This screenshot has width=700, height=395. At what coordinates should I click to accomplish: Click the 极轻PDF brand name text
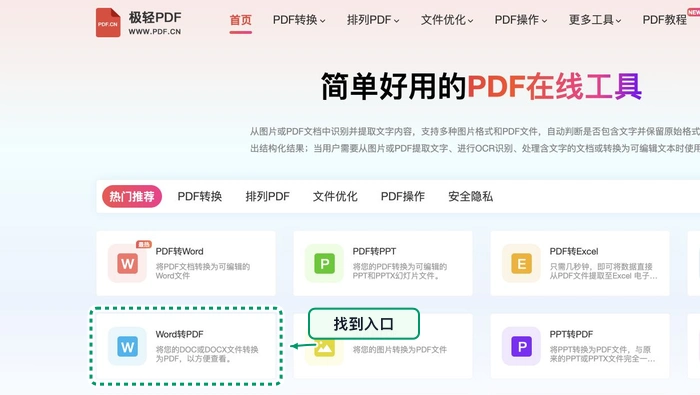pyautogui.click(x=155, y=17)
